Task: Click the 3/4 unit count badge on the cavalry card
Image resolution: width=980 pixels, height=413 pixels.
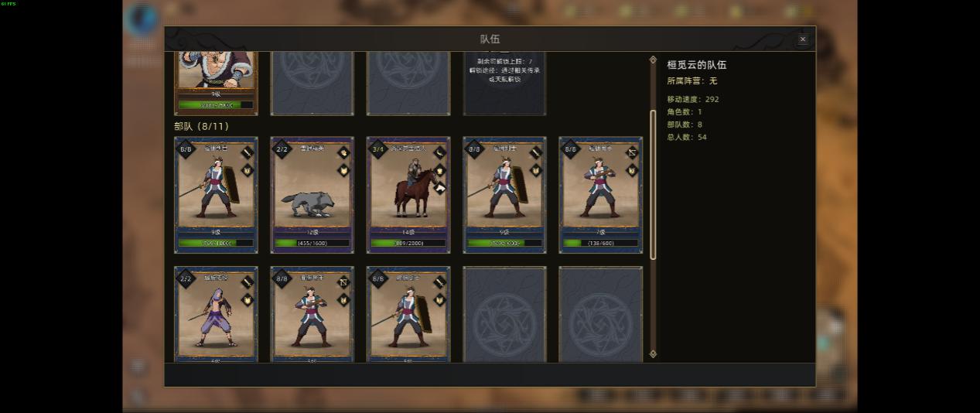Action: point(377,149)
